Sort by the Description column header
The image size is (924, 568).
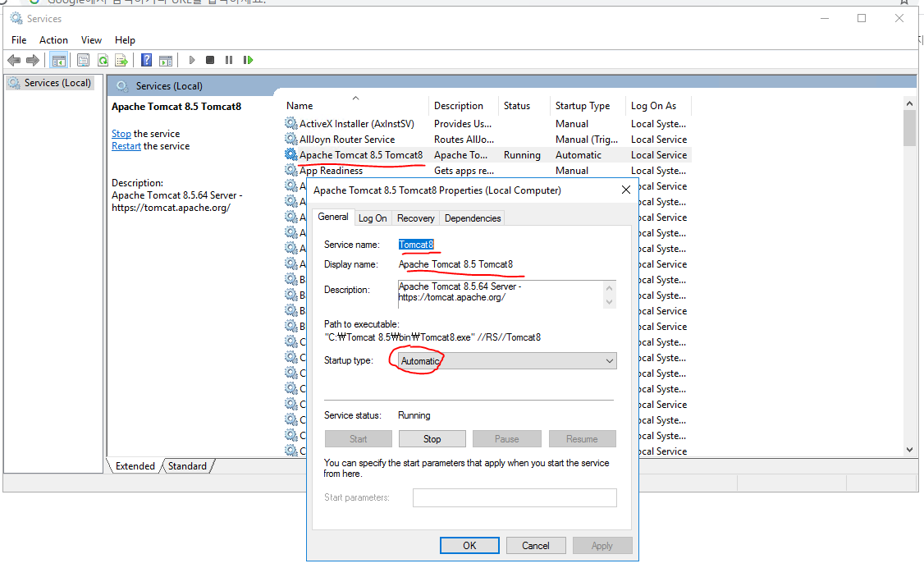[464, 105]
